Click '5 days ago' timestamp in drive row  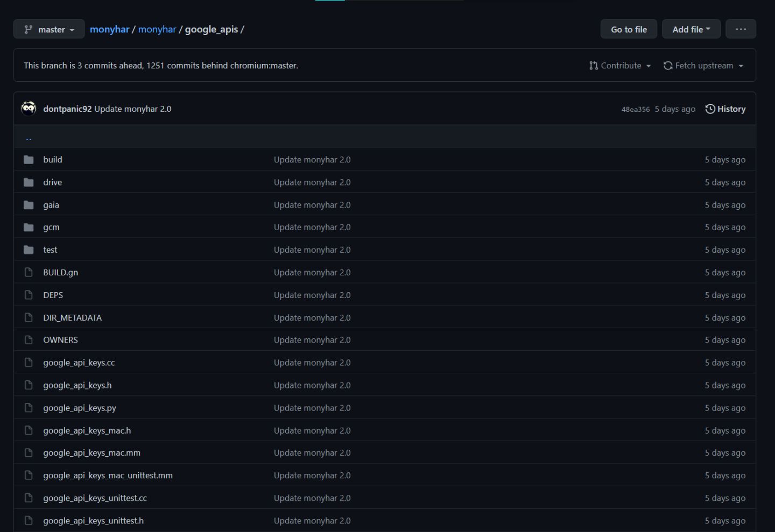(x=725, y=182)
